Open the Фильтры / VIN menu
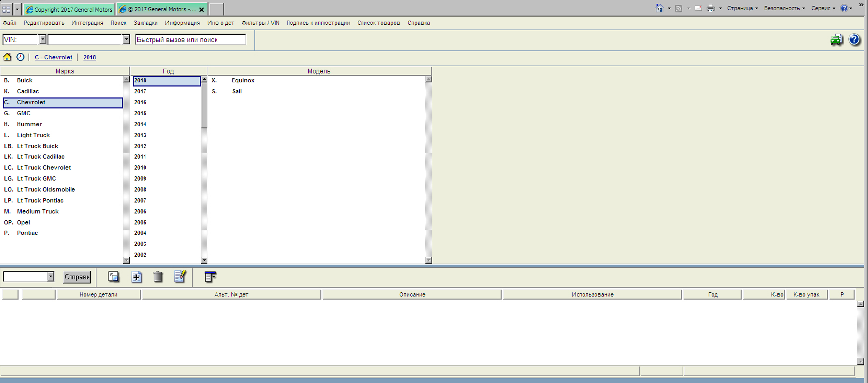Viewport: 868px width, 383px height. (260, 23)
